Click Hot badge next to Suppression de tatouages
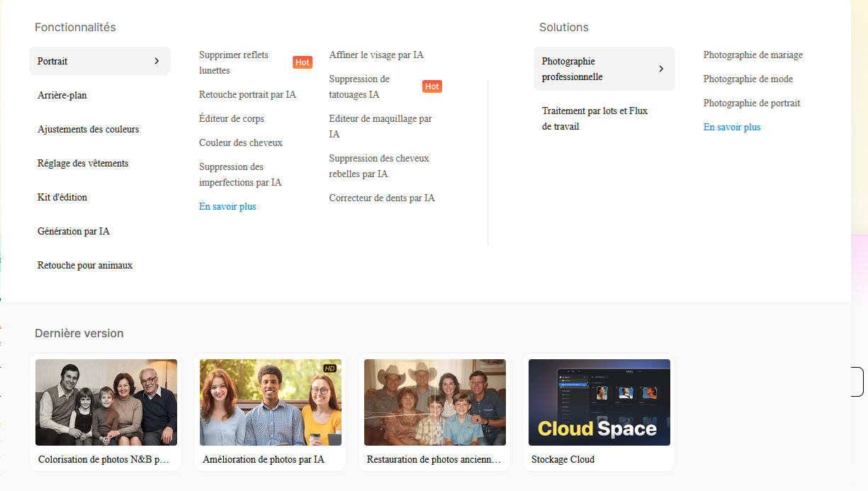The height and width of the screenshot is (491, 868). pos(432,86)
